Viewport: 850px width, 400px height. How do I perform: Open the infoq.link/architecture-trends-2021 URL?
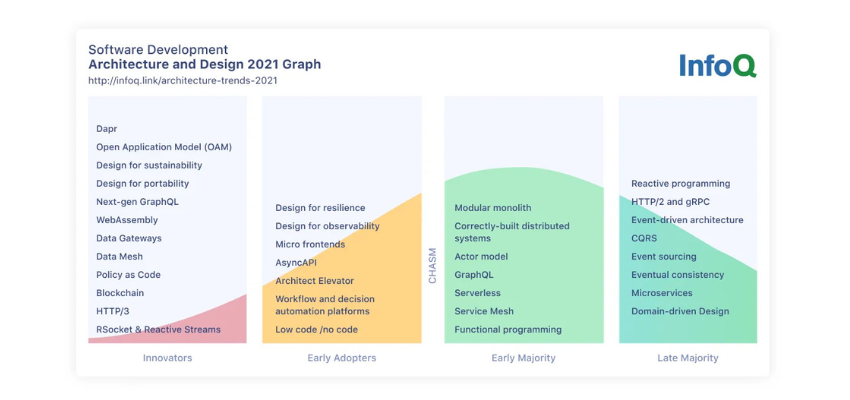click(183, 81)
